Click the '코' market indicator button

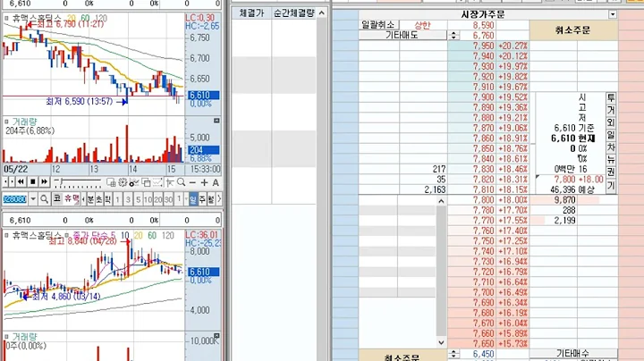(56, 198)
